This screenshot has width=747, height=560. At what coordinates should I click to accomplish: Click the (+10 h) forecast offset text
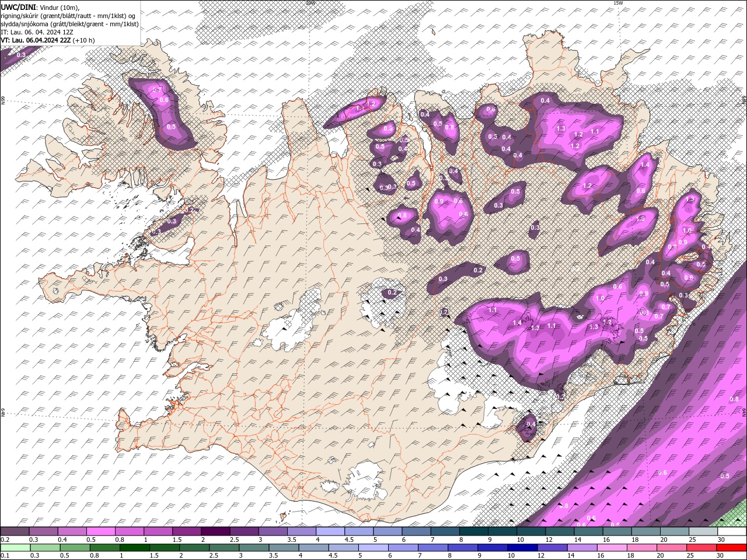coord(83,40)
